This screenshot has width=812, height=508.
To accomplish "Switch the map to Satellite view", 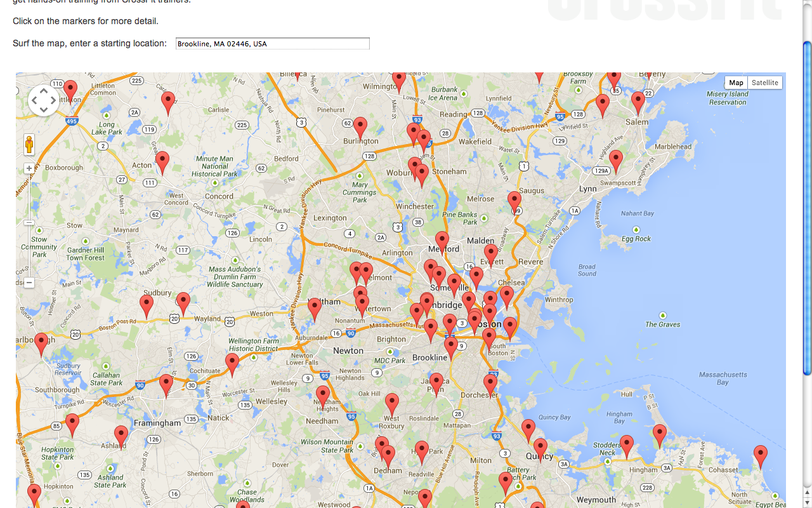I will tap(765, 83).
